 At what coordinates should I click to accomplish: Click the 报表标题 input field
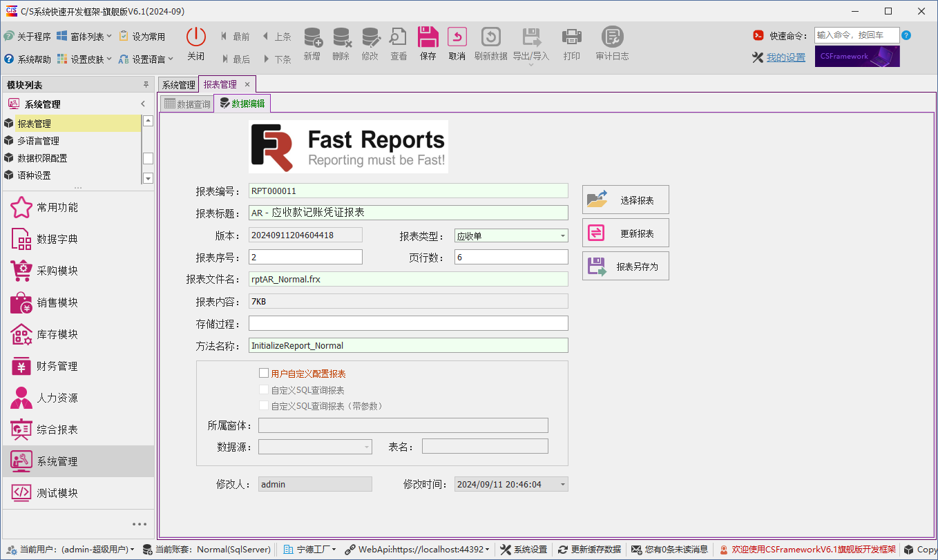click(x=408, y=213)
